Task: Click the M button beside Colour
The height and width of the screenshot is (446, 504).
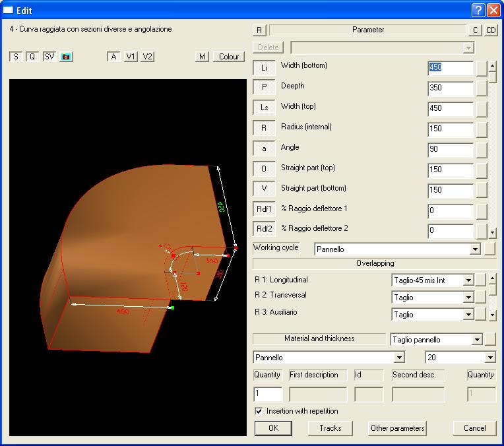Action: (203, 57)
